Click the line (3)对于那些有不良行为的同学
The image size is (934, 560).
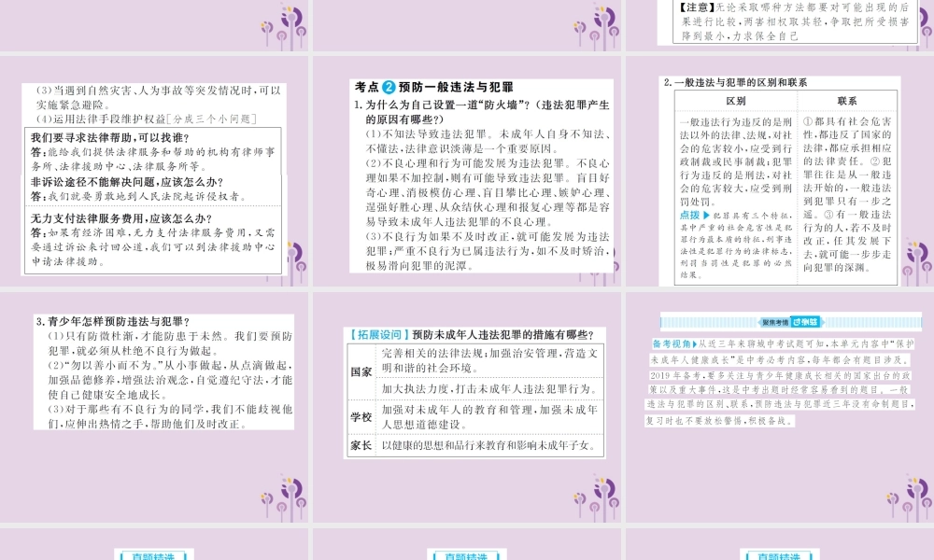click(127, 410)
